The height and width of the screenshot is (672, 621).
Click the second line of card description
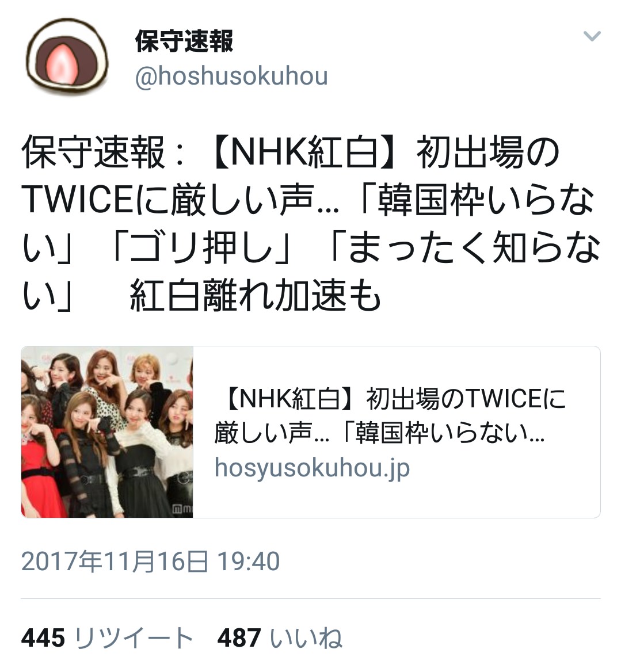point(379,433)
